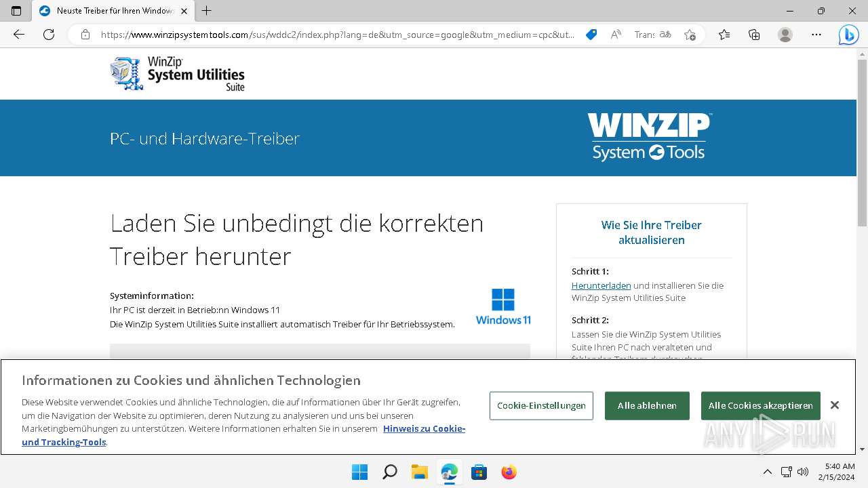Switch to Microsoft Edge in the taskbar
This screenshot has height=488, width=868.
tap(449, 472)
